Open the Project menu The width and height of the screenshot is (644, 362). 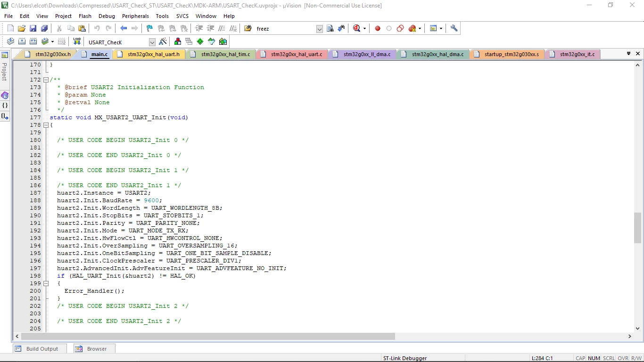(x=63, y=16)
